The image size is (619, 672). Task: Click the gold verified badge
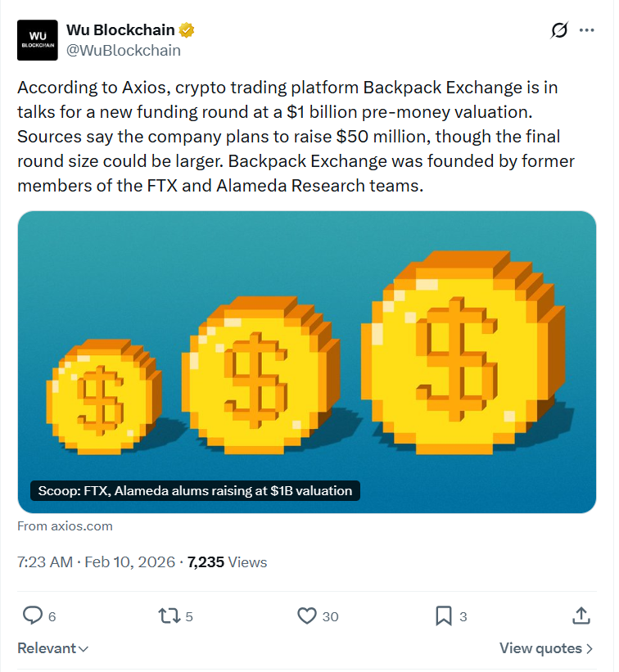[188, 31]
